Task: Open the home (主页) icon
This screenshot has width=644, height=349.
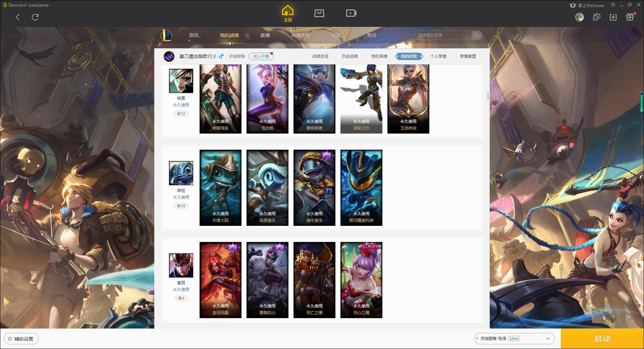Action: point(288,14)
